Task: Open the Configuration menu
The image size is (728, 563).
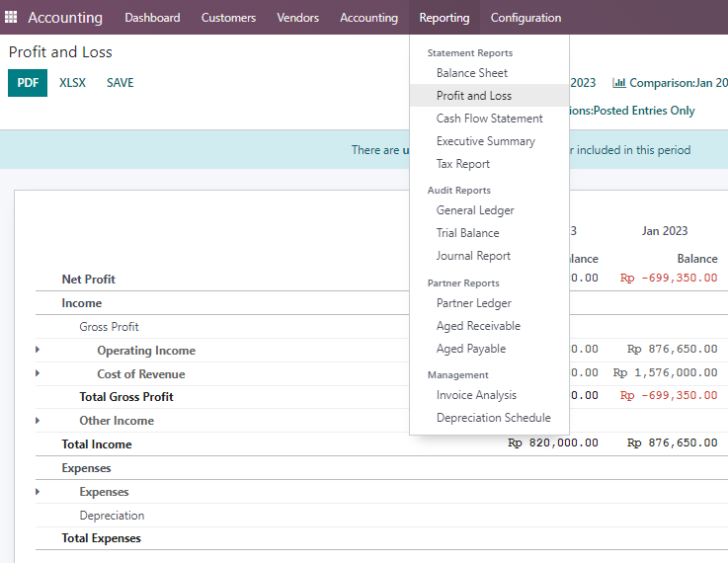Action: 526,18
